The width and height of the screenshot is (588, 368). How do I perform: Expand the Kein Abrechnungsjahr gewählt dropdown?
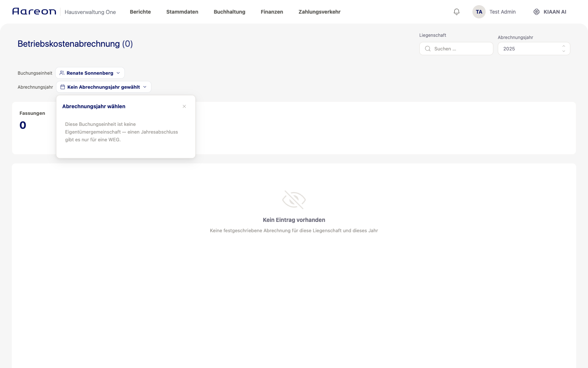(x=104, y=87)
